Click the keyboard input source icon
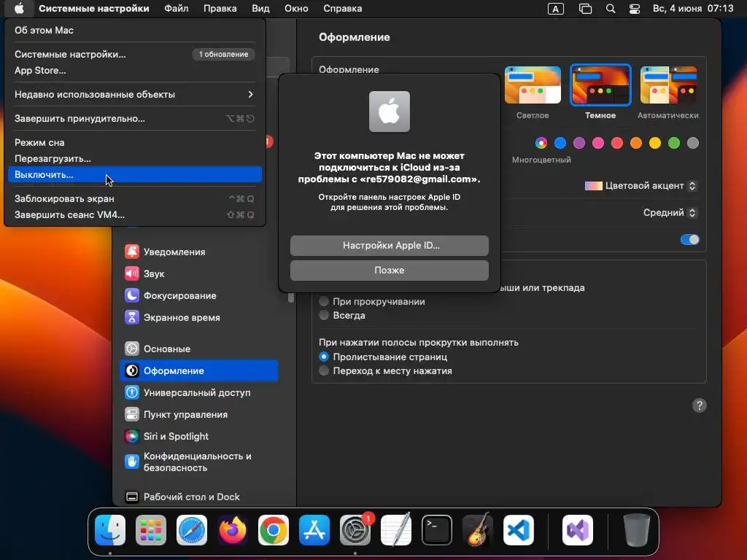The image size is (747, 560). point(555,9)
